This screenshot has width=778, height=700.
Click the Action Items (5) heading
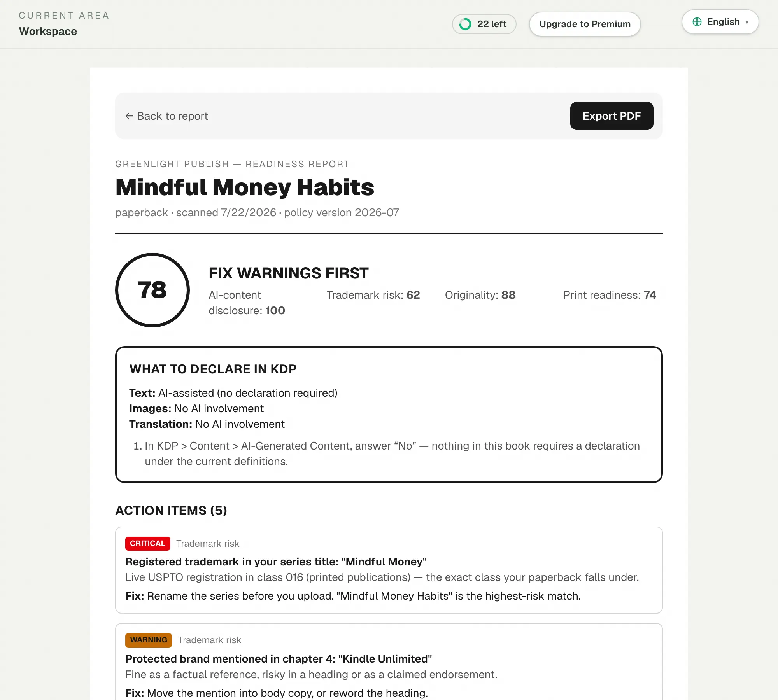point(171,511)
